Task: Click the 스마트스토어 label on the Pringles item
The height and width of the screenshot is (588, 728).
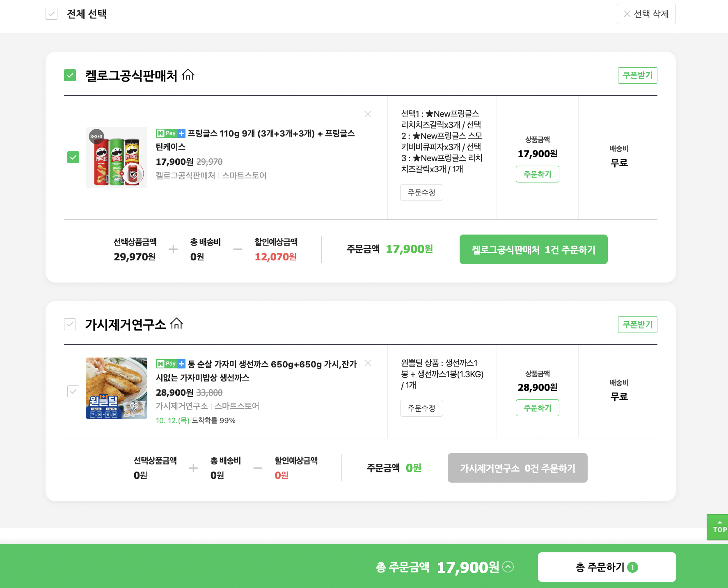Action: coord(244,175)
